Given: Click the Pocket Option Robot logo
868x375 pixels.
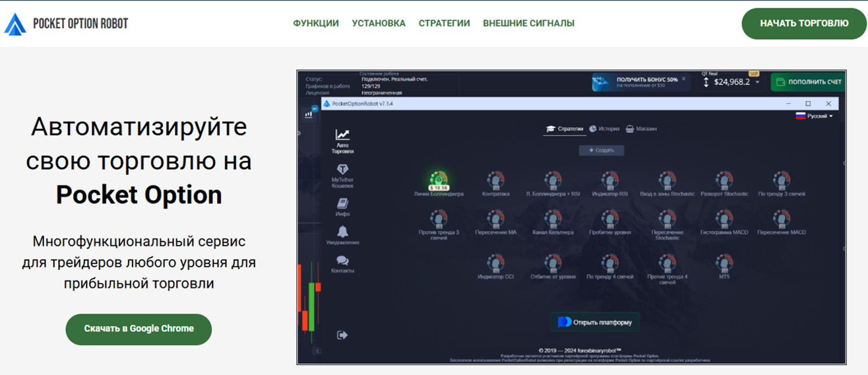Looking at the screenshot, I should (66, 24).
